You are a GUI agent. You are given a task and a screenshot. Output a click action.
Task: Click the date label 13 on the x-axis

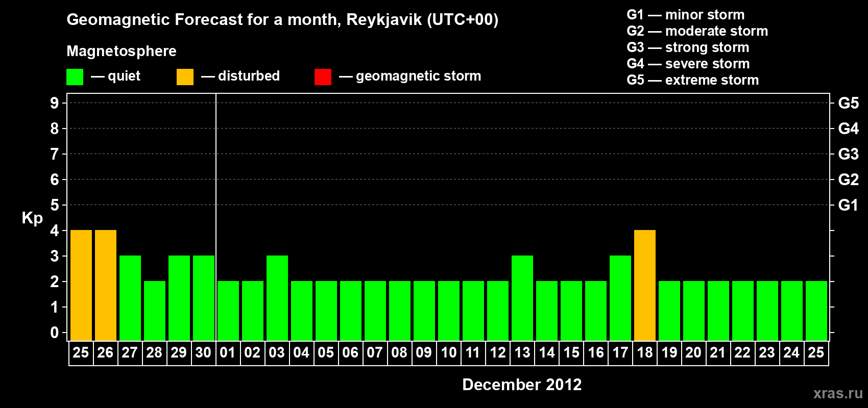point(522,353)
